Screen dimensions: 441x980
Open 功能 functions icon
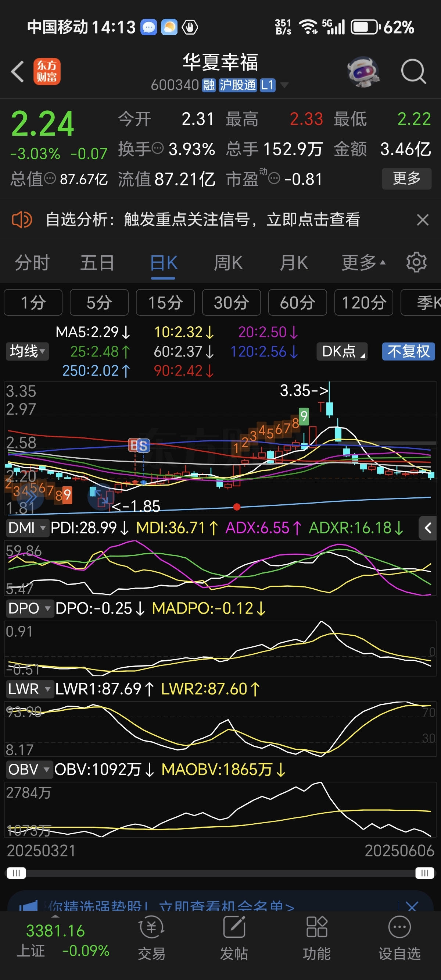point(316,938)
